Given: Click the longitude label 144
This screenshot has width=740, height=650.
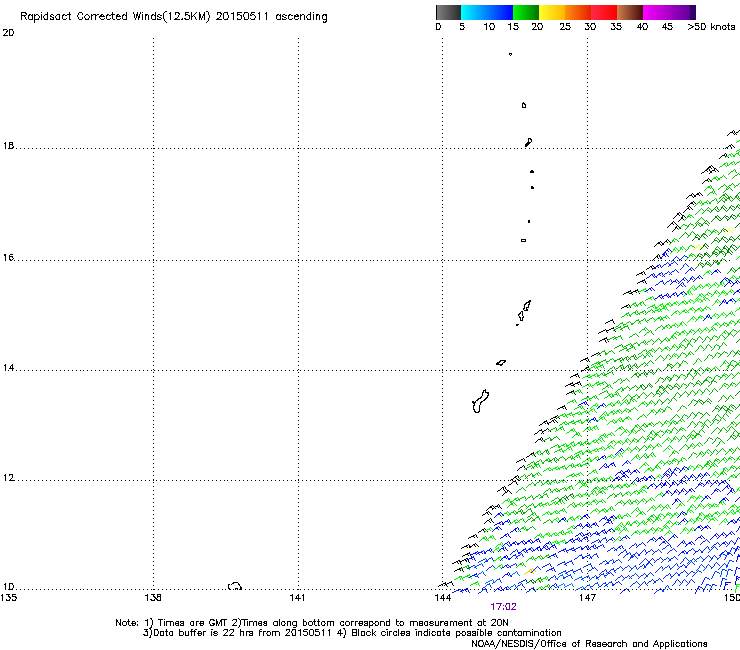Looking at the screenshot, I should pos(442,598).
